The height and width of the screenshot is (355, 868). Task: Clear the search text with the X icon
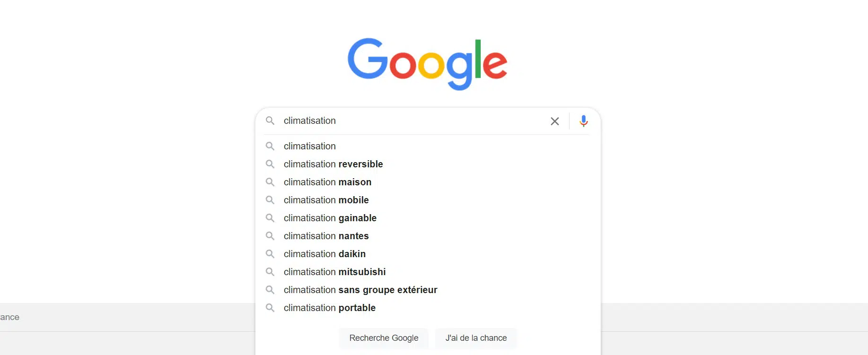(x=555, y=121)
